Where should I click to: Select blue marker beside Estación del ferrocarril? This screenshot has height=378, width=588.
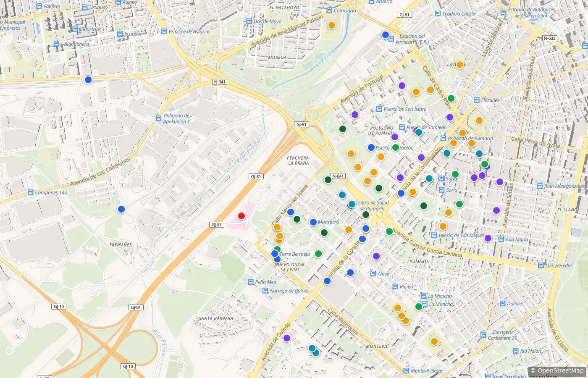point(386,35)
